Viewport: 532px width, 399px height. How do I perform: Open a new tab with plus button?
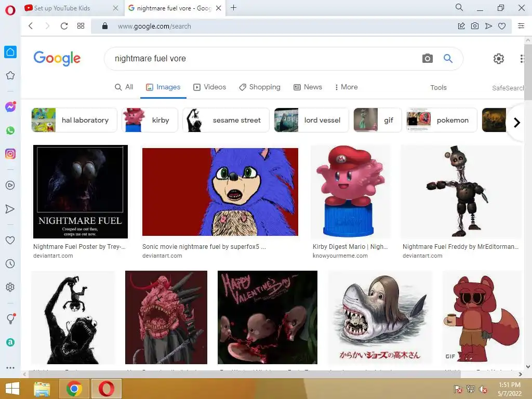click(x=233, y=7)
